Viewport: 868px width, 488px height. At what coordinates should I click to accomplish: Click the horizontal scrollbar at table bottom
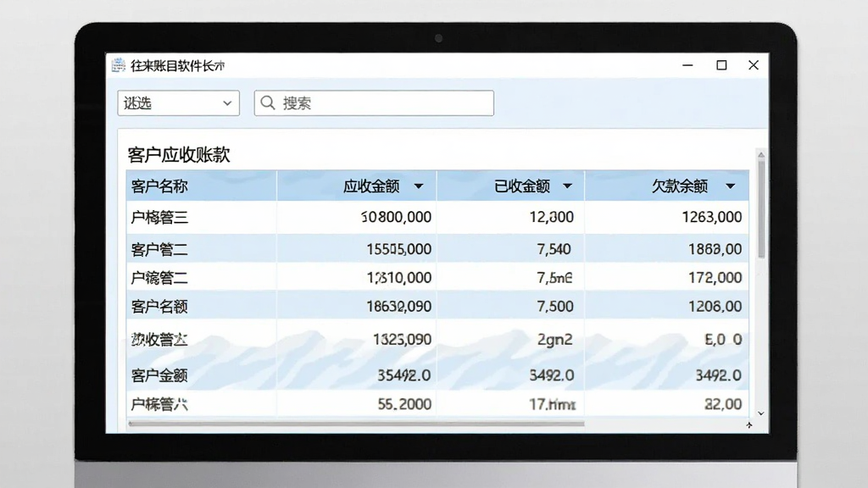pos(356,424)
